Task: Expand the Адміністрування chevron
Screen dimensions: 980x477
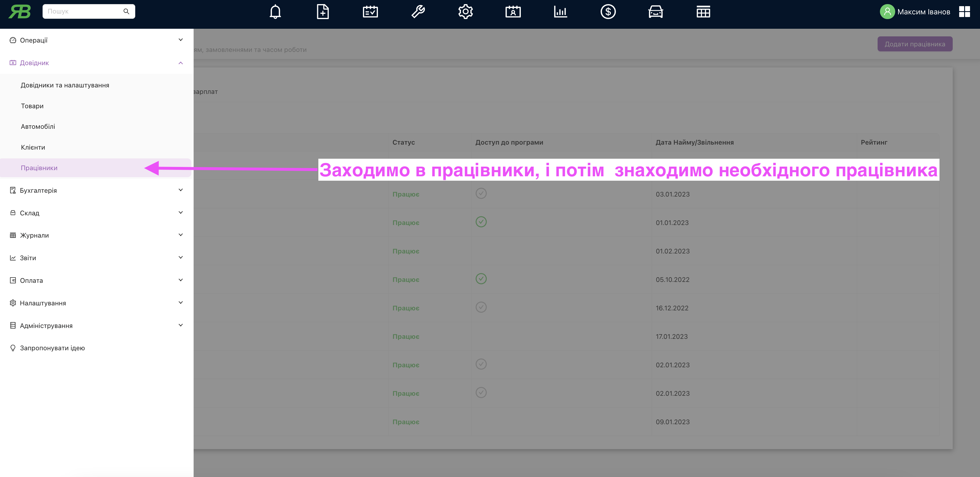Action: point(181,325)
